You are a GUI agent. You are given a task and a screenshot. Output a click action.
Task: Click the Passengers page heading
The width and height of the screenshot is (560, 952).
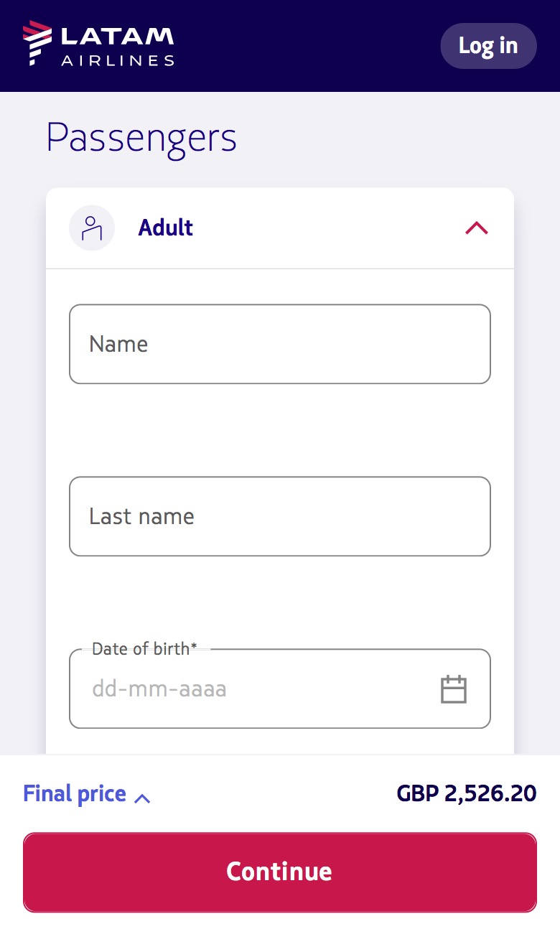[x=141, y=139]
